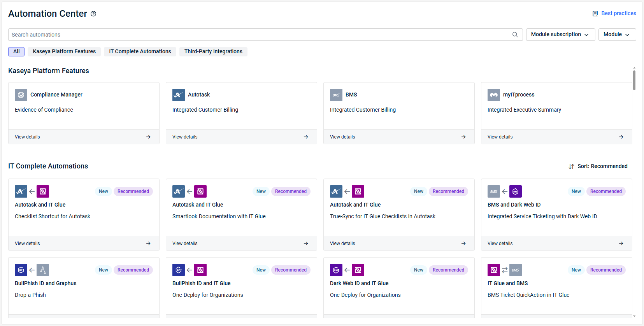644x326 pixels.
Task: Click arrow in True-Sync card footer
Action: click(463, 244)
